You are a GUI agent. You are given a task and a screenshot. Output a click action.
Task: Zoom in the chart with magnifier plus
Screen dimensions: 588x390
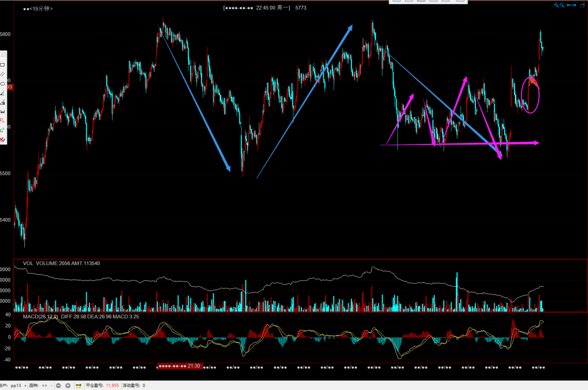point(556,5)
